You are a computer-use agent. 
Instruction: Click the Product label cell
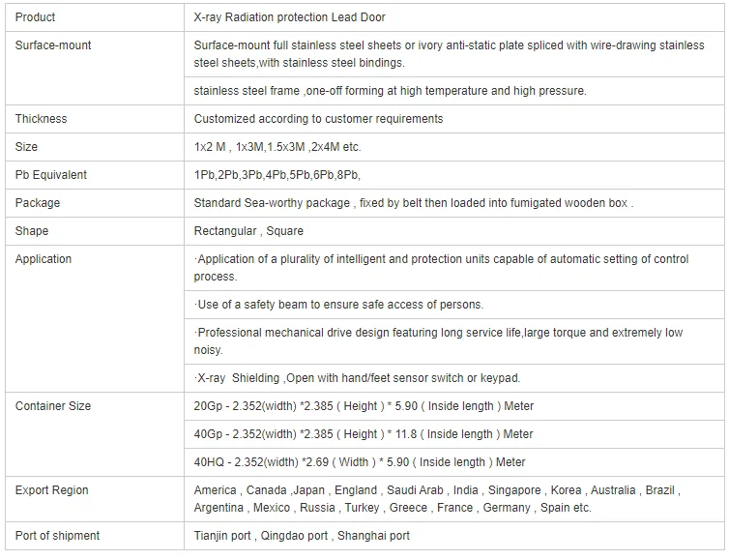(36, 17)
